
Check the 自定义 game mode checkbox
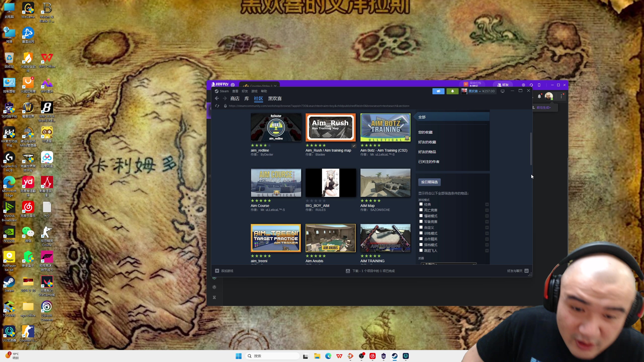[421, 227]
